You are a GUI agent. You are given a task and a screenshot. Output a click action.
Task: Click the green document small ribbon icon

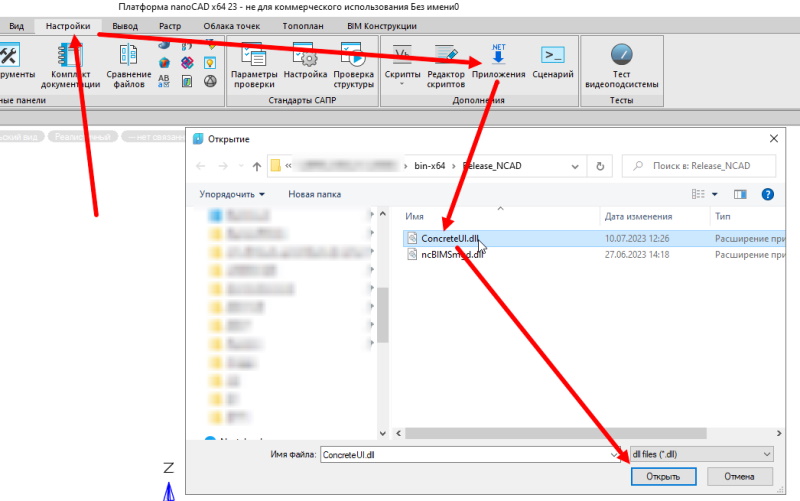[x=187, y=81]
